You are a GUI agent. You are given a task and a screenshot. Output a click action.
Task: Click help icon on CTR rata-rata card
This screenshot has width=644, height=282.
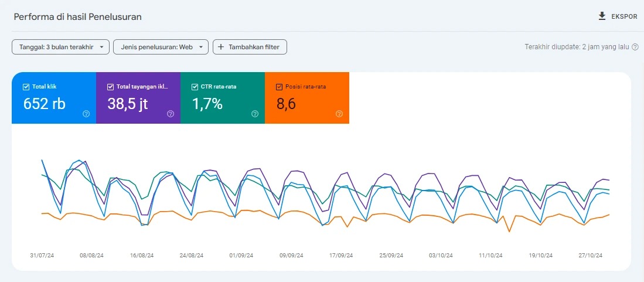[255, 114]
